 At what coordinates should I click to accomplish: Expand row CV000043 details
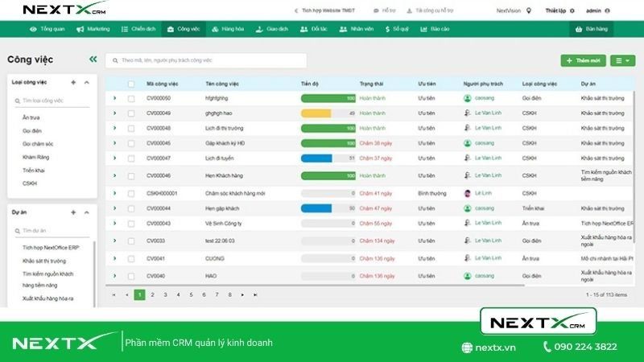114,224
